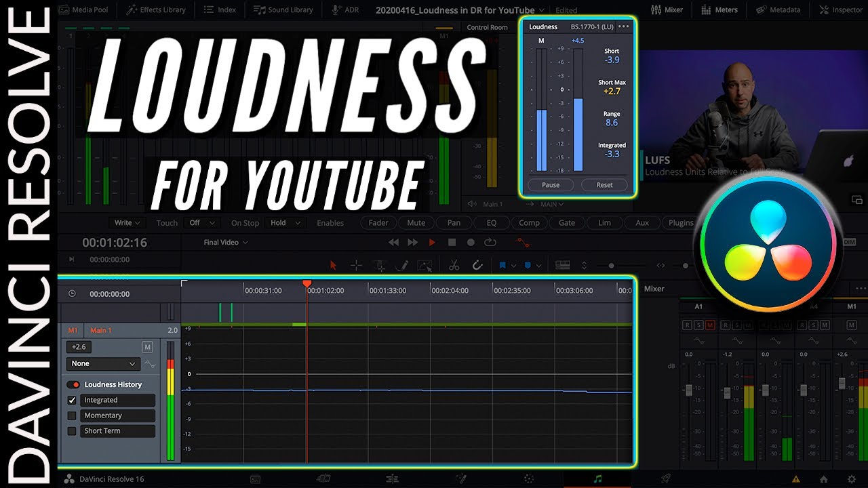Open the None dropdown on Main 1 track
The width and height of the screenshot is (868, 488).
[x=103, y=364]
